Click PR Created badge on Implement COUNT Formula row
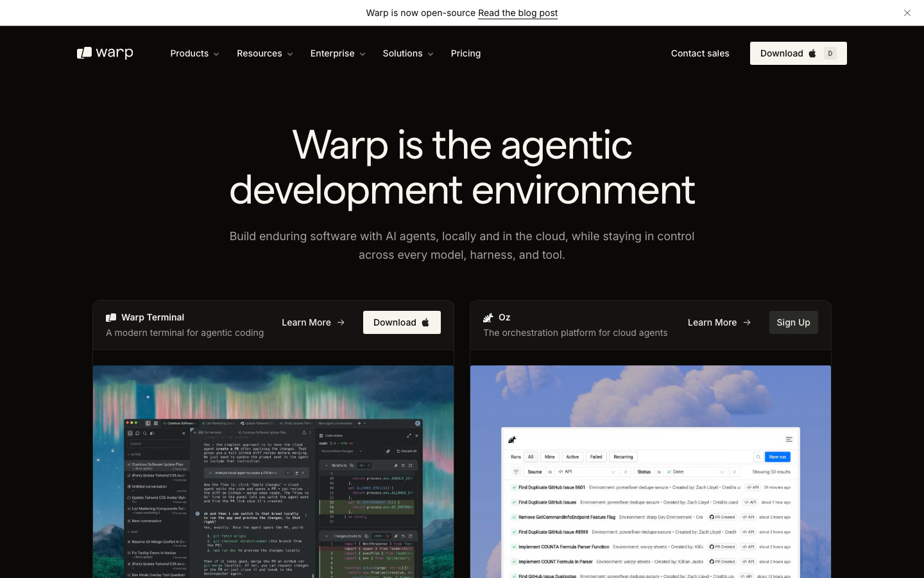The width and height of the screenshot is (924, 578). point(723,562)
